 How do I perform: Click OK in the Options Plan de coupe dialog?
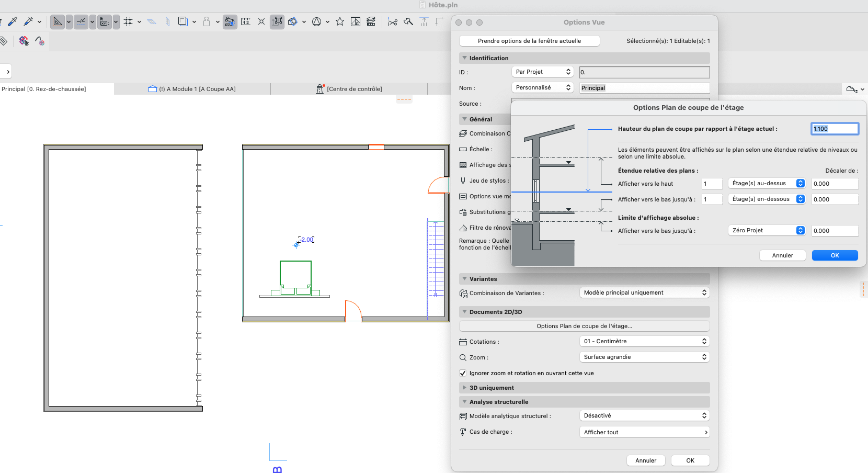click(835, 255)
